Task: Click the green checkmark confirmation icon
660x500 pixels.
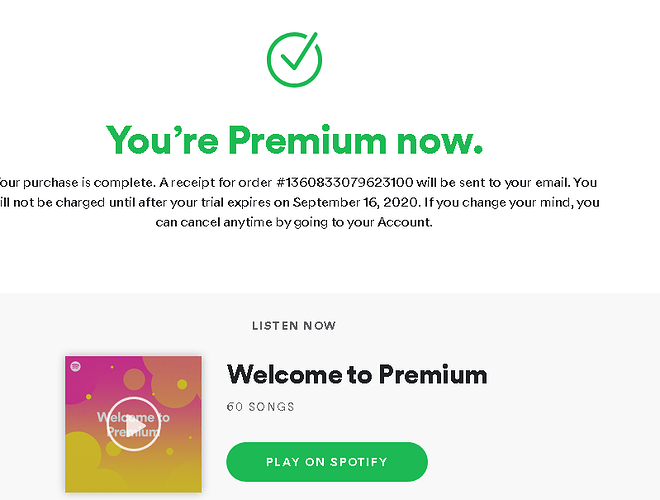Action: [x=294, y=59]
